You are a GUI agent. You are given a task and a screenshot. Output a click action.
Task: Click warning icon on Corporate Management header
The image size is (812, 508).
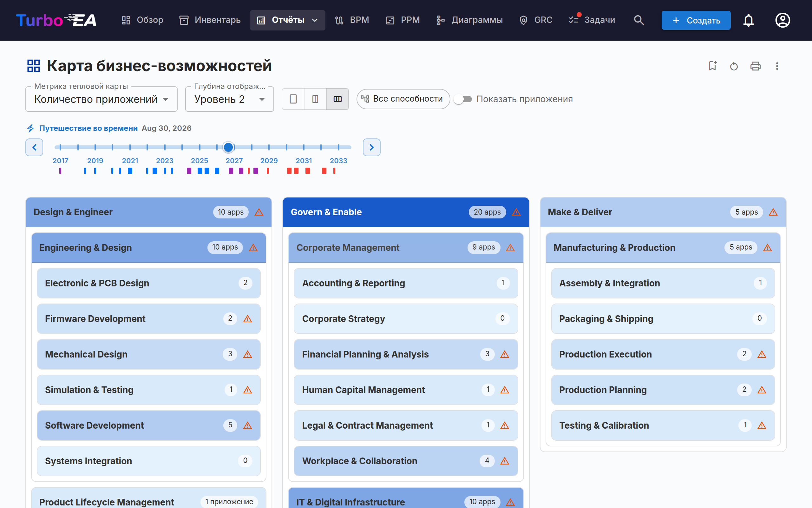tap(510, 248)
